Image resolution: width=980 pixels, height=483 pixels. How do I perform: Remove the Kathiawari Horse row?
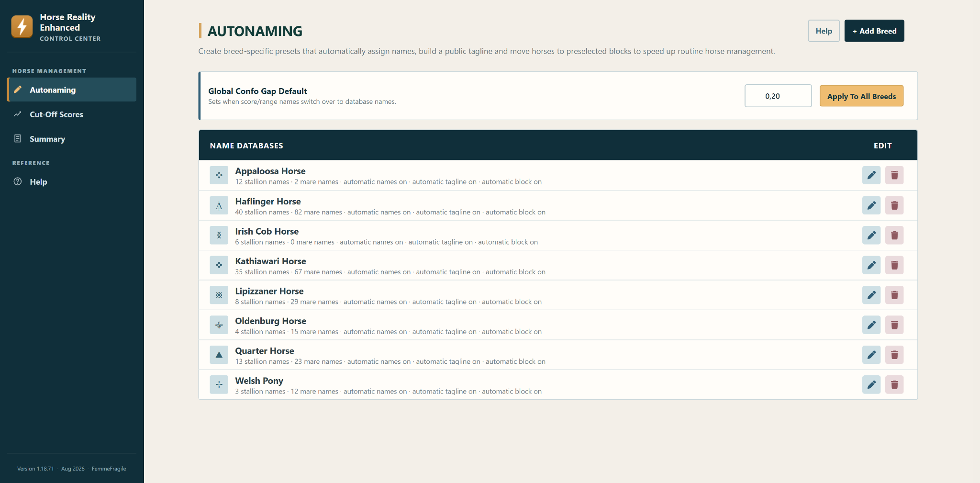[894, 265]
